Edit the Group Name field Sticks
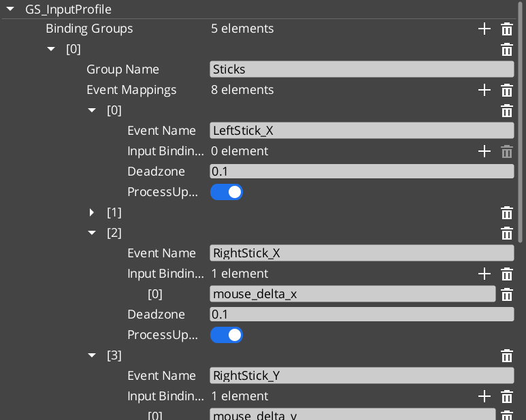 (361, 69)
